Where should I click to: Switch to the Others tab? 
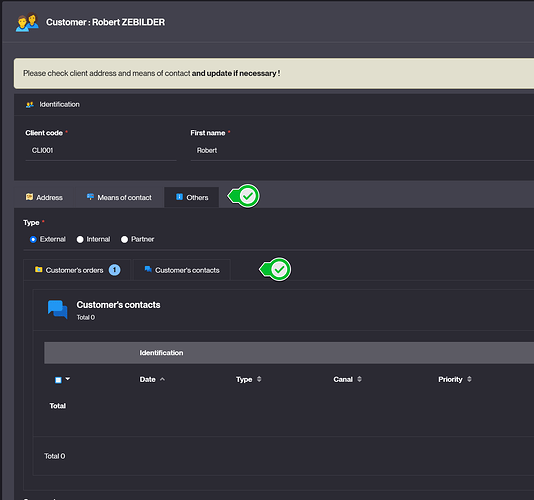pos(191,197)
